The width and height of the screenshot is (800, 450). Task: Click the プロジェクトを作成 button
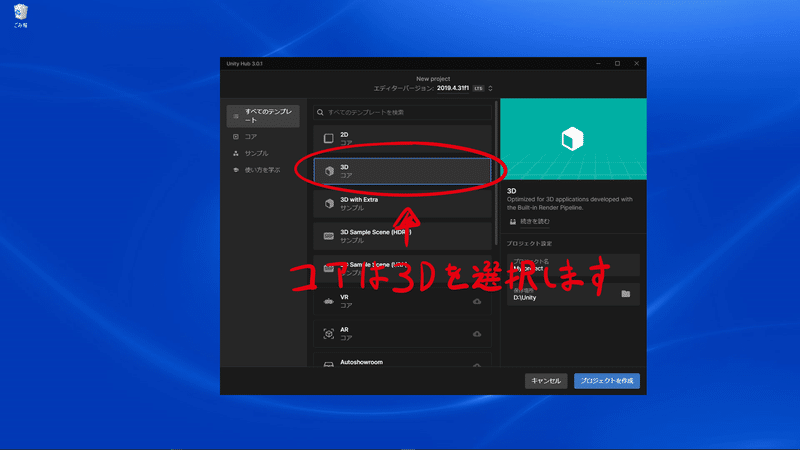coord(607,381)
